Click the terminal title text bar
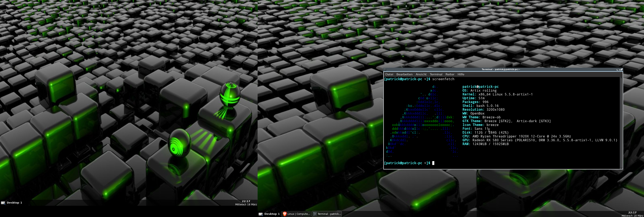 point(501,70)
